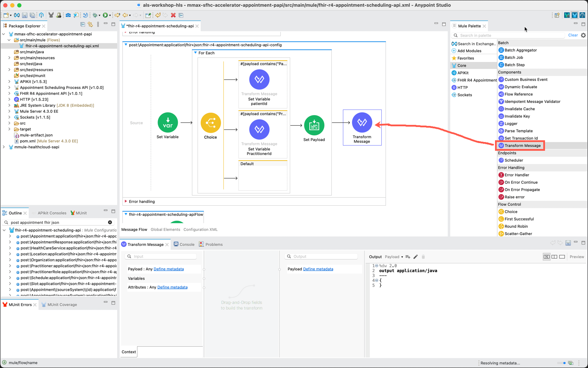Clear the Outline filter text using the X
Image resolution: width=588 pixels, height=368 pixels.
[x=110, y=222]
